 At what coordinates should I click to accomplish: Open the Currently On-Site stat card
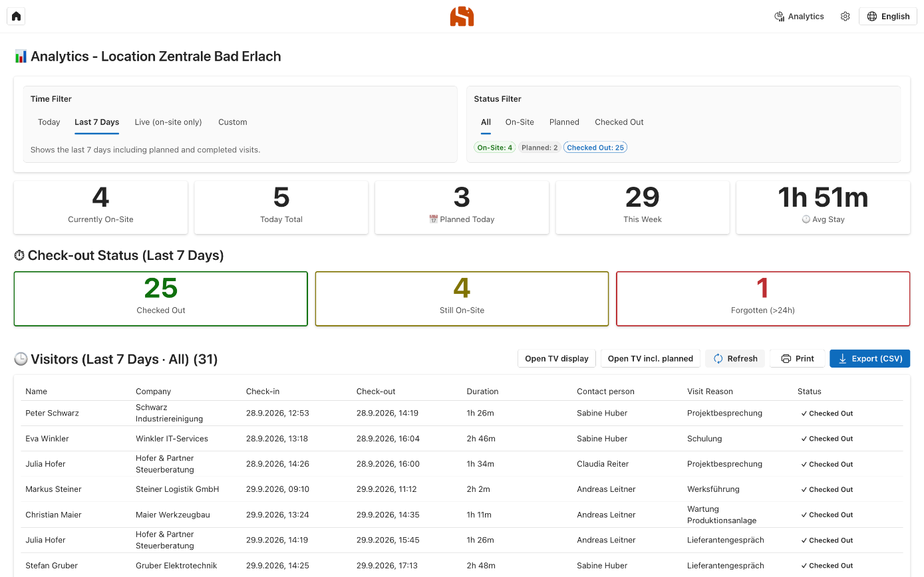100,207
